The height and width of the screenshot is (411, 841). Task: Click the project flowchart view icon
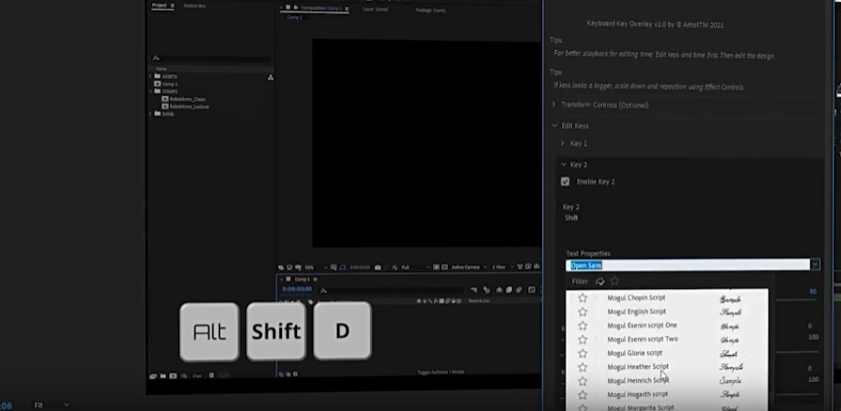coord(271,77)
